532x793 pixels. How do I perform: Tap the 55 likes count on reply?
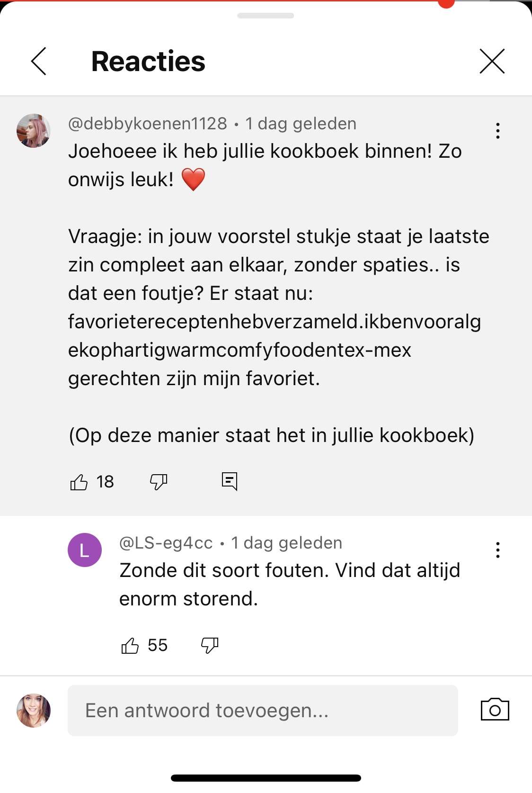158,645
